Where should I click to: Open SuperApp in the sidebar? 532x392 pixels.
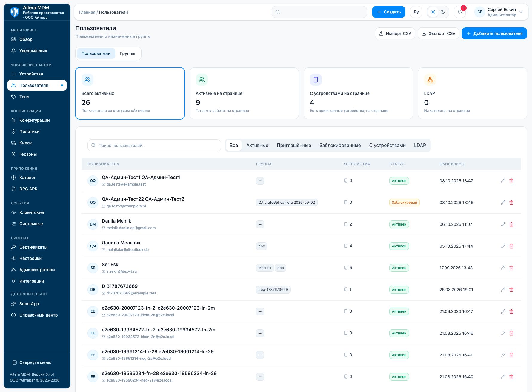[37, 304]
